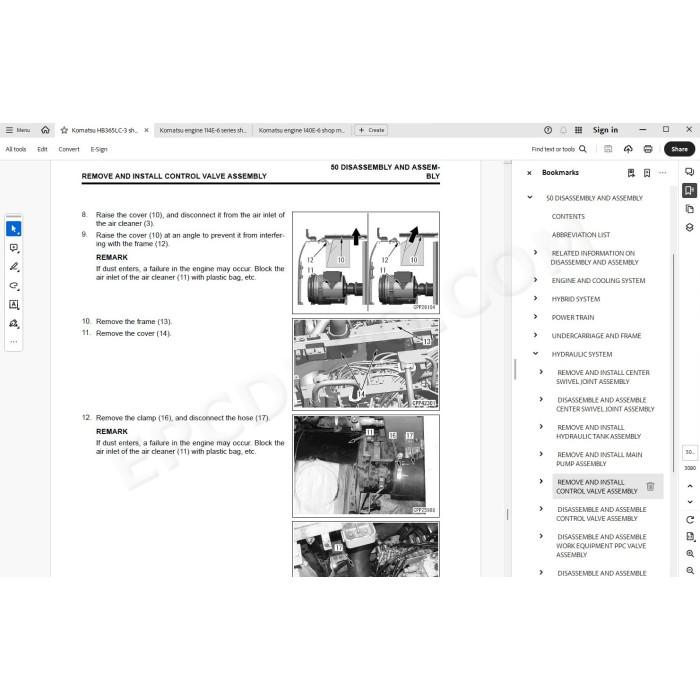Choose the Draw freehand loop tool

[14, 286]
